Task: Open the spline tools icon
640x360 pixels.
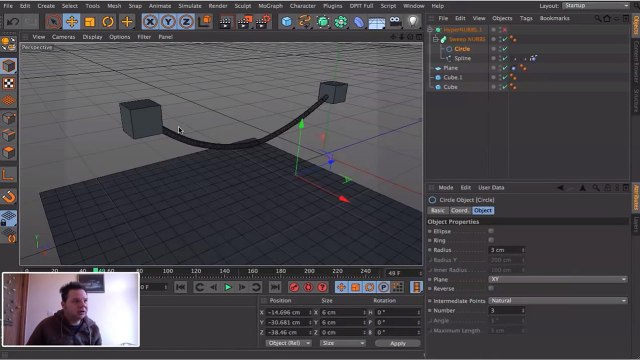Action: click(x=305, y=22)
